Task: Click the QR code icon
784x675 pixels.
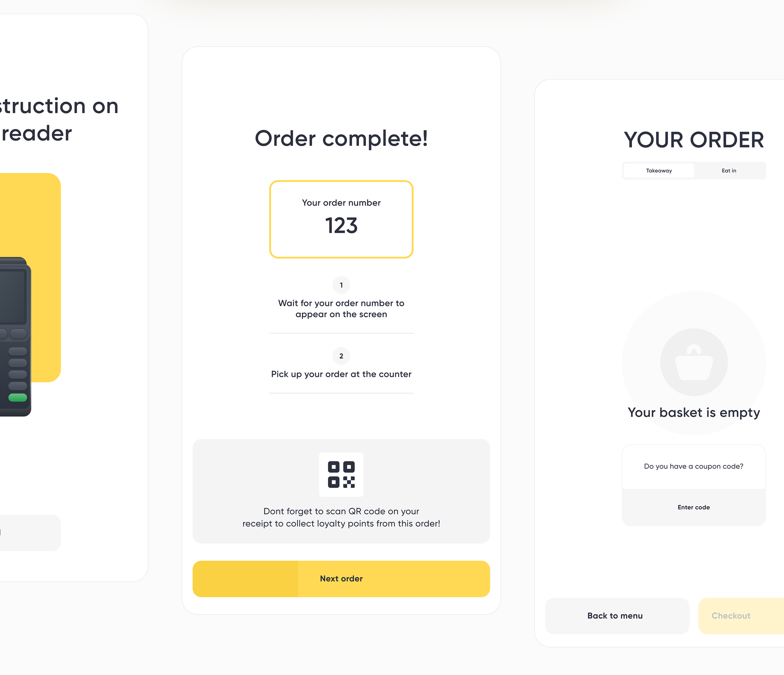Action: point(341,474)
